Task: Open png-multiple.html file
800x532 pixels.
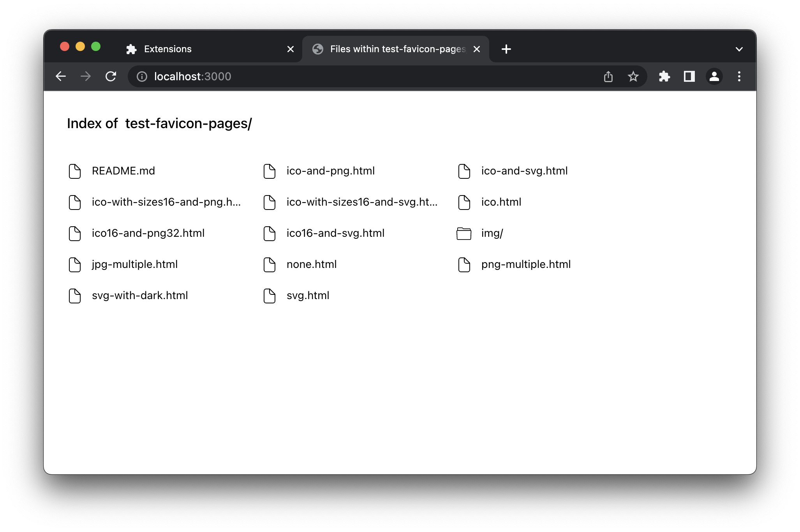Action: (525, 264)
